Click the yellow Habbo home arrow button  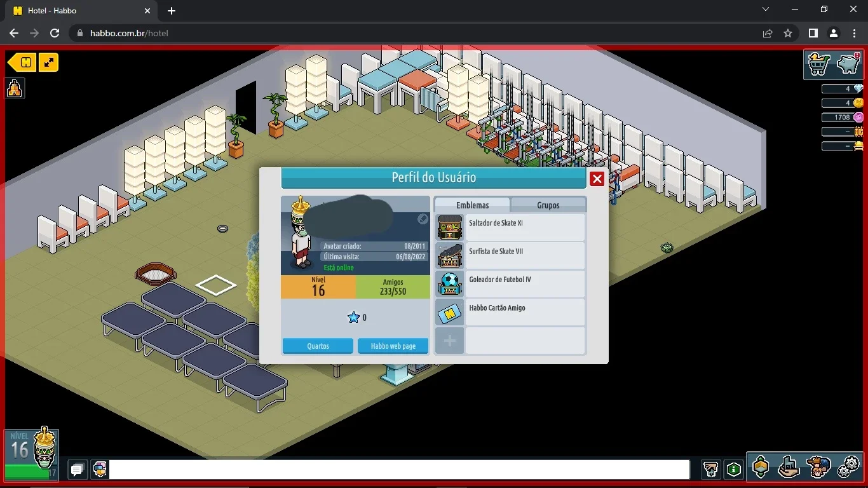[x=22, y=62]
